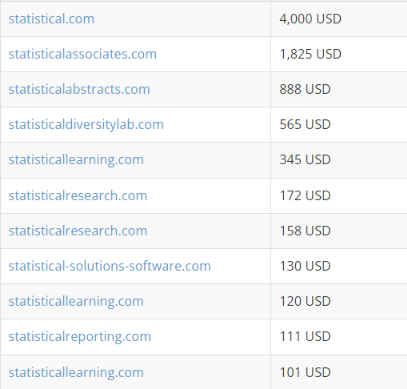This screenshot has height=389, width=407.
Task: Select the 4,000 USD price cell
Action: point(339,19)
